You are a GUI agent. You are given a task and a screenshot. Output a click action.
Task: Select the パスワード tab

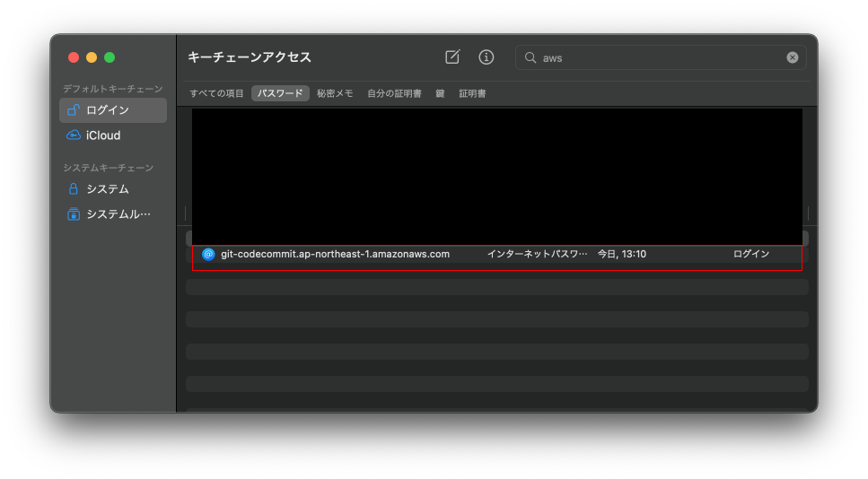(280, 93)
